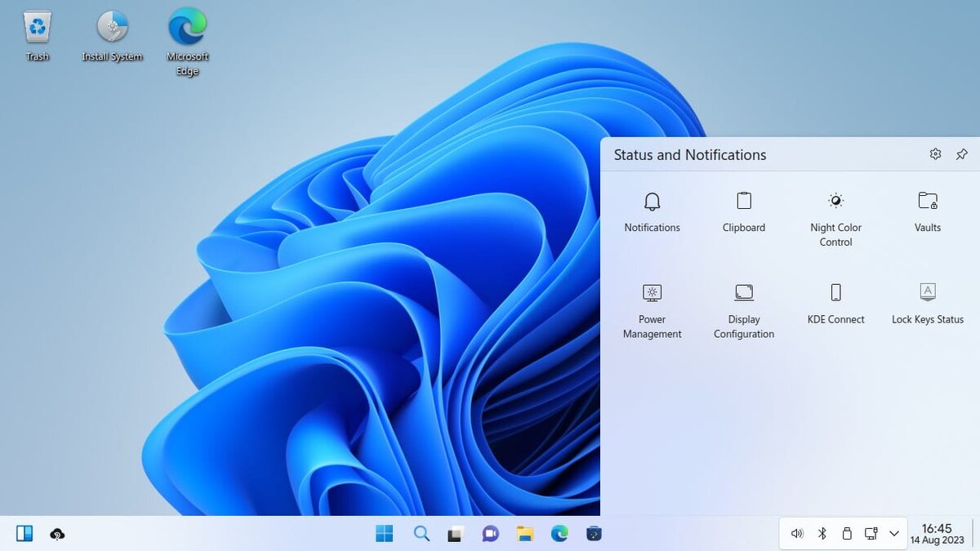Click the Bluetooth tray icon
980x551 pixels.
[x=822, y=534]
